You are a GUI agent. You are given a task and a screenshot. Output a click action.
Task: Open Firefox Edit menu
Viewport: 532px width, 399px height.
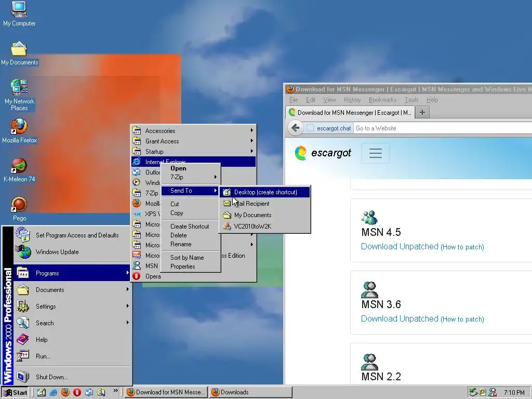click(311, 100)
